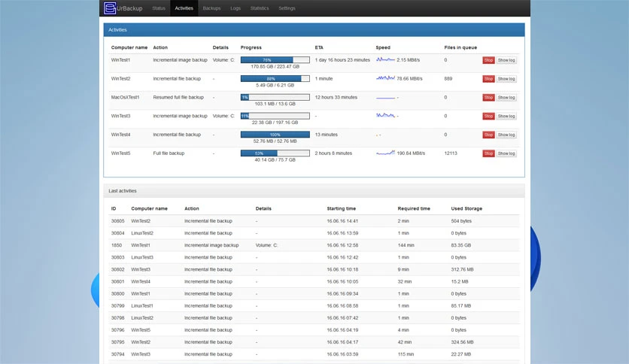
Task: Click '170.85 GB / 223.47 GB' progress text
Action: pos(275,66)
